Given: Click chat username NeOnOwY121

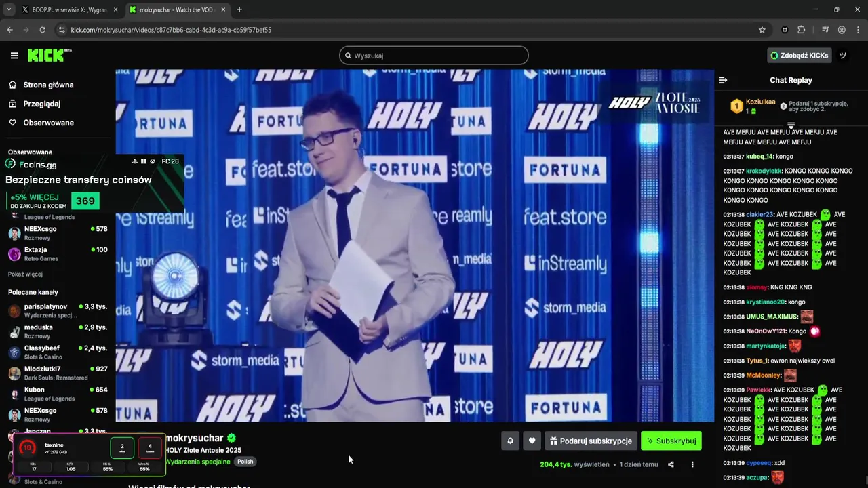Looking at the screenshot, I should (x=766, y=331).
